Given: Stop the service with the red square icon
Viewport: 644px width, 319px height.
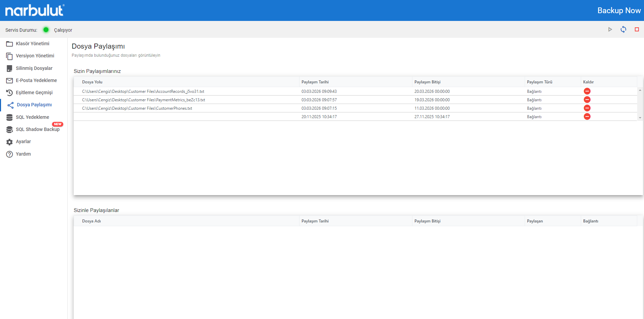Looking at the screenshot, I should [x=637, y=29].
